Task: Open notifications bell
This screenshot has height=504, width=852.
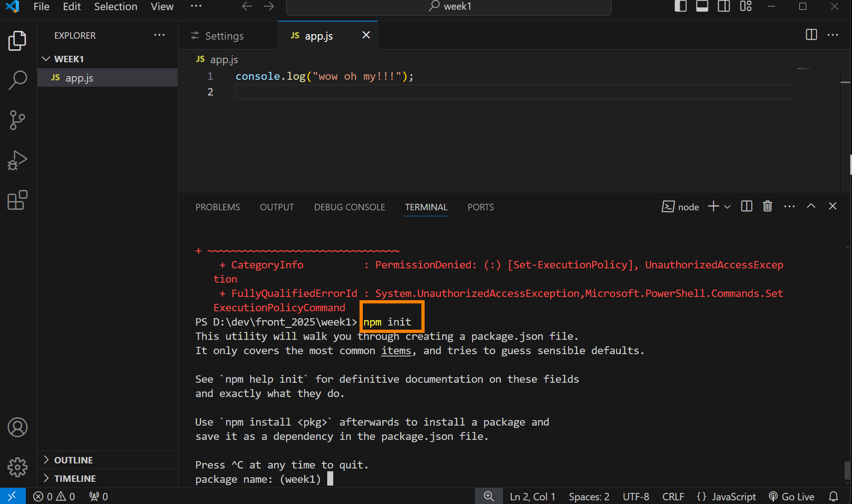Action: tap(834, 497)
